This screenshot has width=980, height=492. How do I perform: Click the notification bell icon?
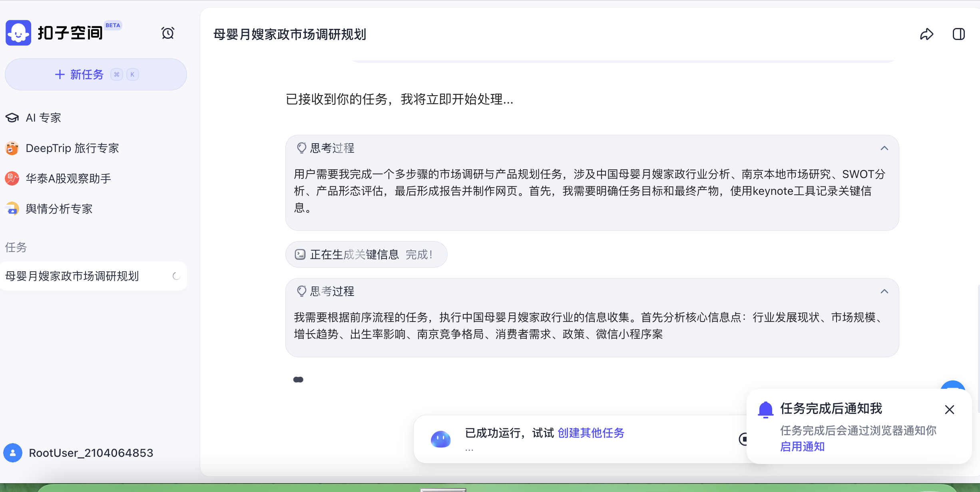[765, 410]
